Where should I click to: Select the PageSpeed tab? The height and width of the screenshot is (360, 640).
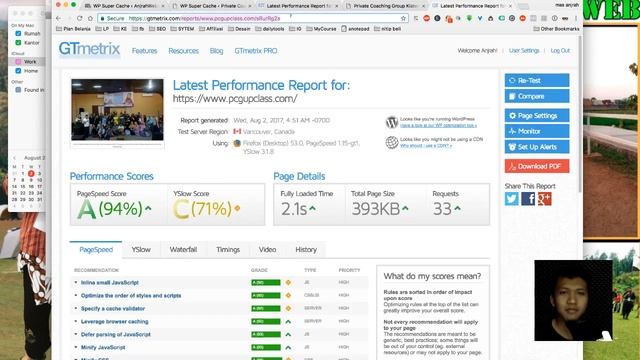click(96, 249)
